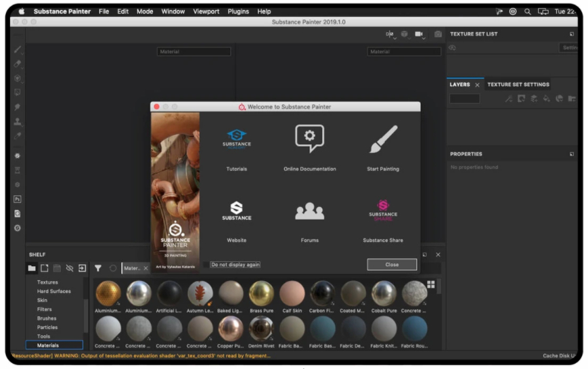Switch shelf to grid thumbnail view
This screenshot has width=588, height=369.
(x=431, y=284)
